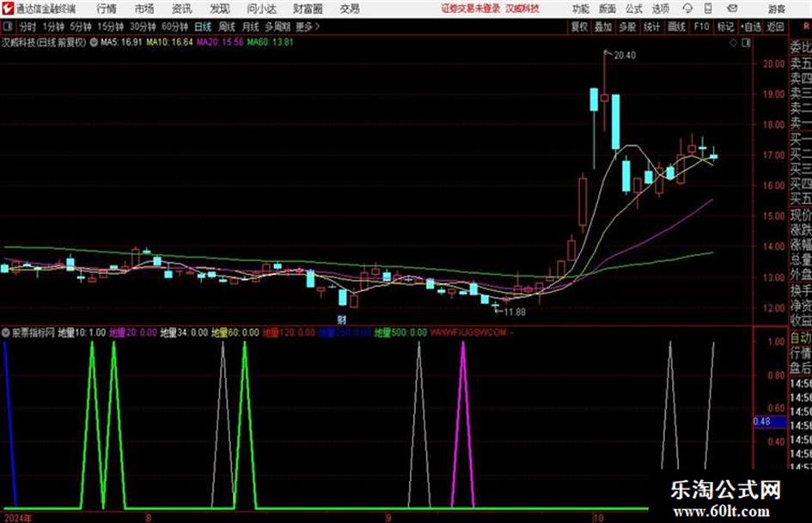
Task: Click the blue 0.48 axis value marker
Action: pyautogui.click(x=769, y=422)
